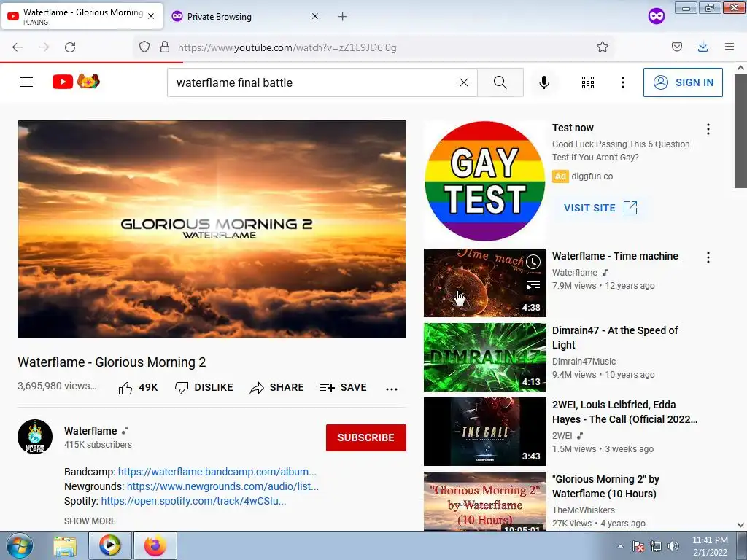Click scrollbar down arrow
The height and width of the screenshot is (560, 747).
coord(741,525)
